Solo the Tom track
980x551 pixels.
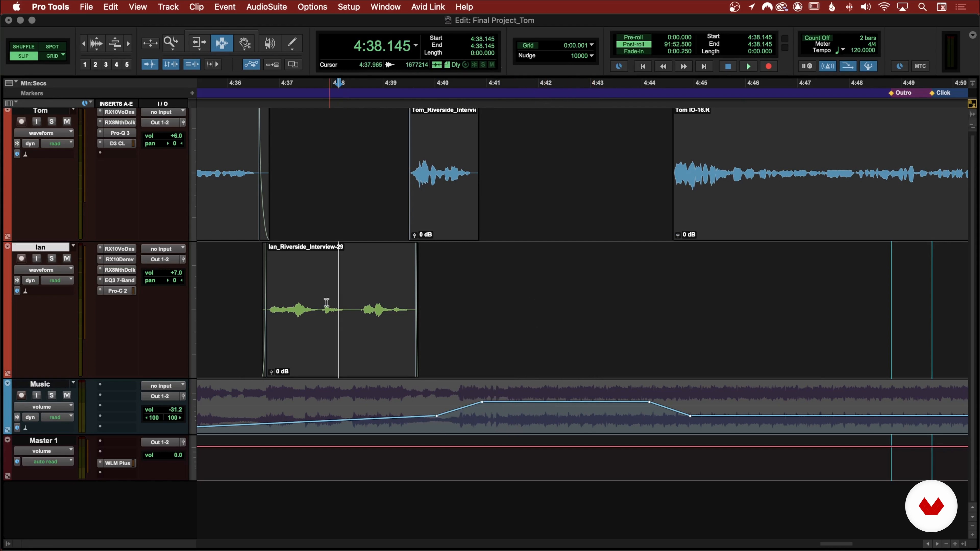(51, 121)
